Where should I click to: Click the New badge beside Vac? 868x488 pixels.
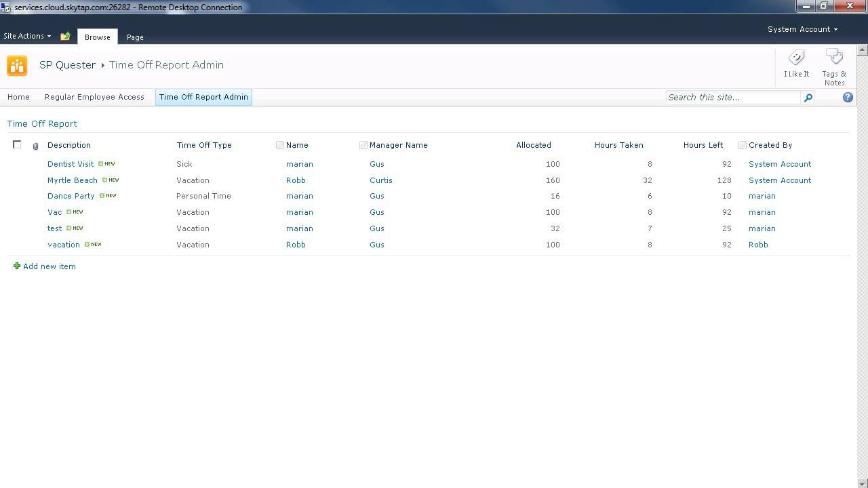(x=75, y=212)
